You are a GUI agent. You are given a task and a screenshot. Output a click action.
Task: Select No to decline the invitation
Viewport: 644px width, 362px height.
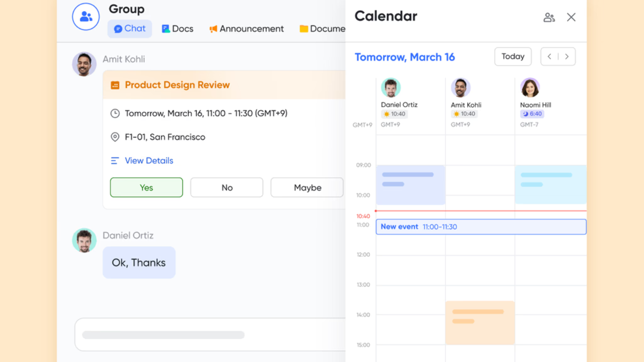point(227,188)
